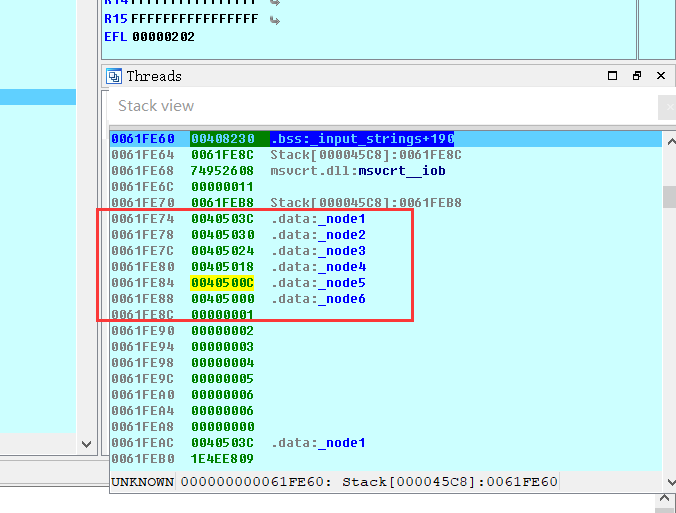Click R15 register value FFFFFFFFFFFFFFFF
The height and width of the screenshot is (513, 676).
[x=194, y=19]
